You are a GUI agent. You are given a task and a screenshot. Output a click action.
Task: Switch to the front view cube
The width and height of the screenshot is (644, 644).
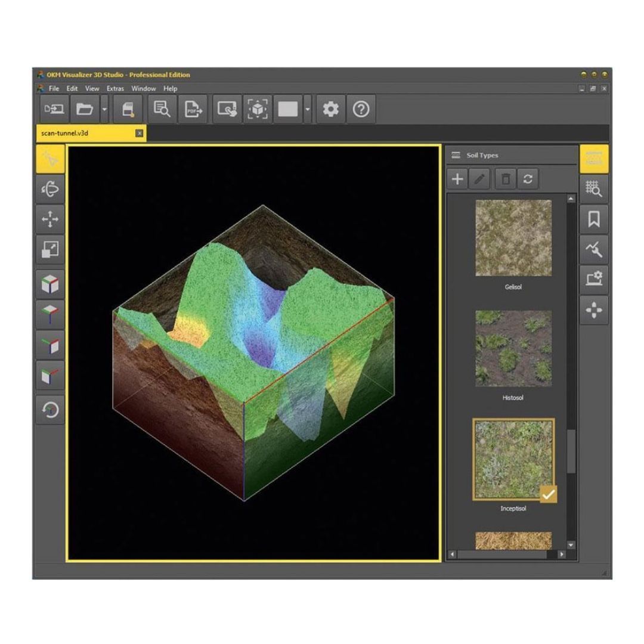pyautogui.click(x=50, y=375)
